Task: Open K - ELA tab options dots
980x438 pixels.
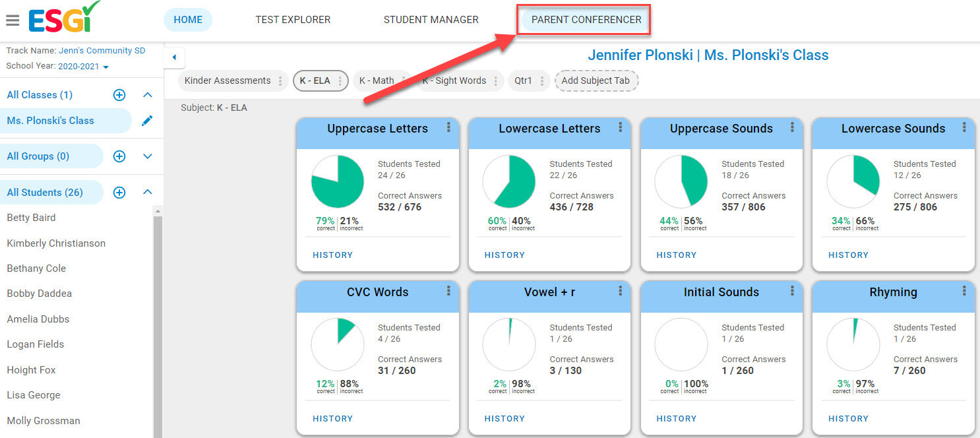Action: (x=340, y=81)
